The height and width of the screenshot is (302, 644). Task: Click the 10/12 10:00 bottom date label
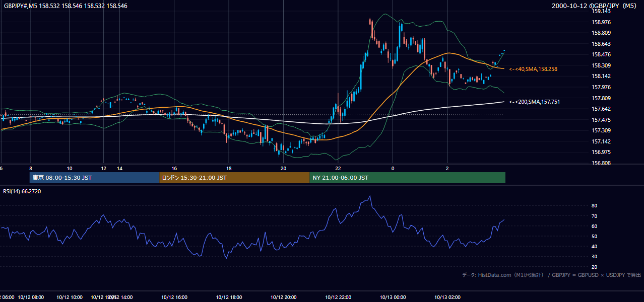pos(69,297)
